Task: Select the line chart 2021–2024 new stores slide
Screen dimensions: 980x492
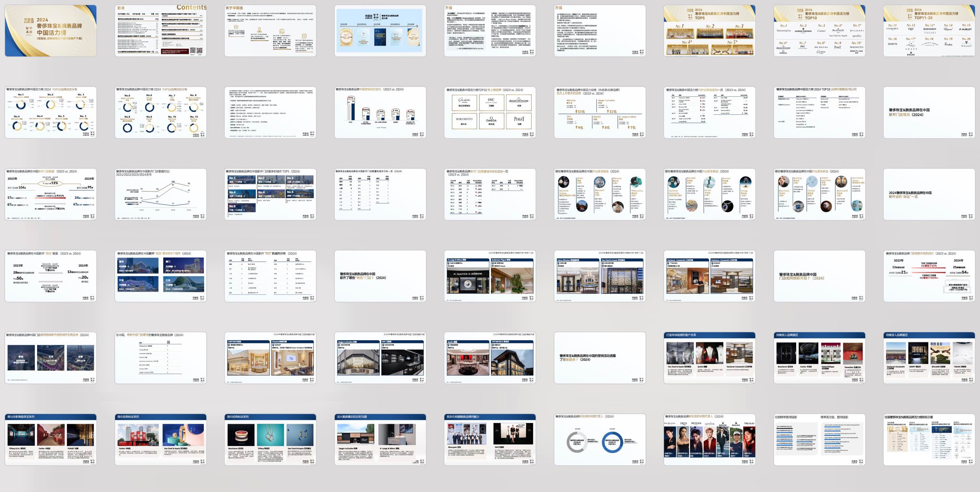Action: (x=161, y=194)
